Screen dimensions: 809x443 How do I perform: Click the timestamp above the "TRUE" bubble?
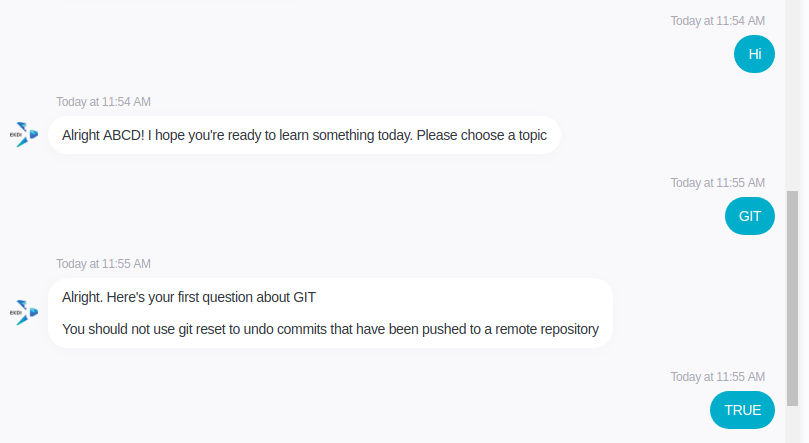pos(717,377)
